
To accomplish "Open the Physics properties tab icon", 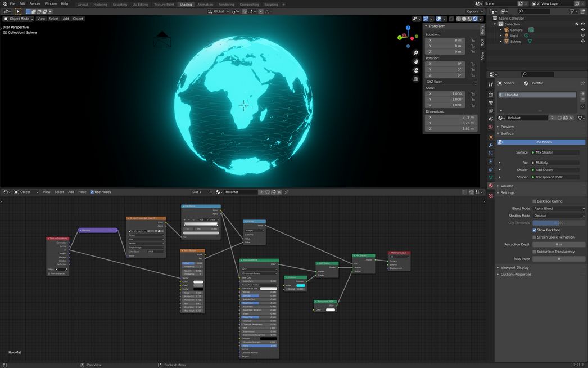I will [491, 161].
